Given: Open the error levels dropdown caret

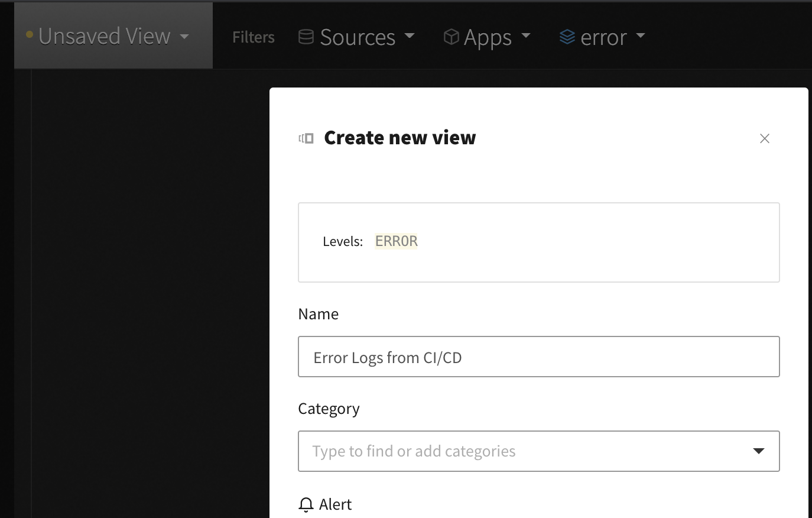Looking at the screenshot, I should 641,36.
